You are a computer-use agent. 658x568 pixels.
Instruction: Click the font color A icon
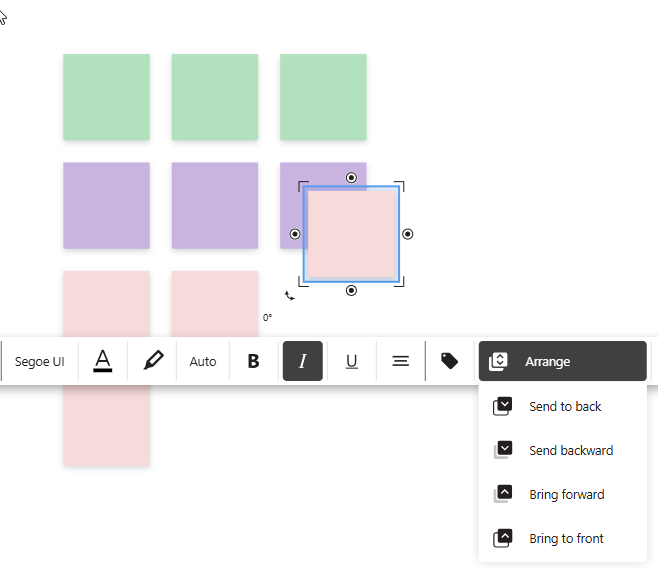click(x=103, y=361)
